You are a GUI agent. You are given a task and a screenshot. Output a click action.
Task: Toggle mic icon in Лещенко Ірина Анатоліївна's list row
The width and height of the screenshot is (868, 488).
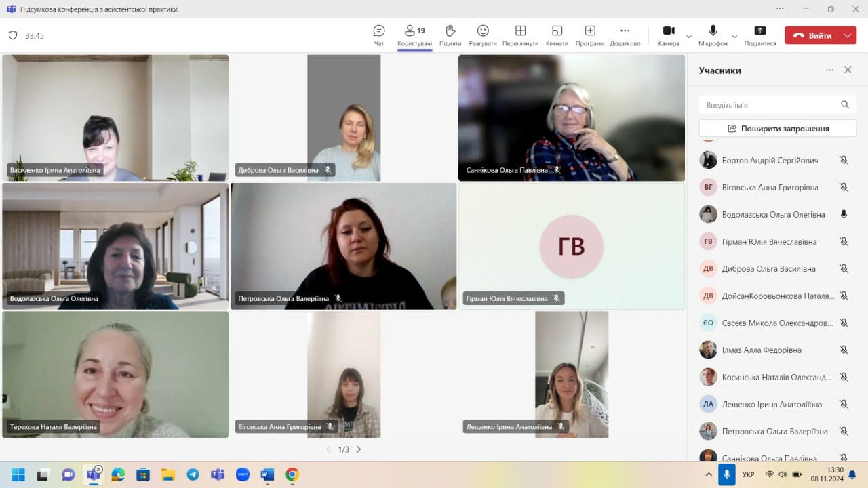click(844, 405)
